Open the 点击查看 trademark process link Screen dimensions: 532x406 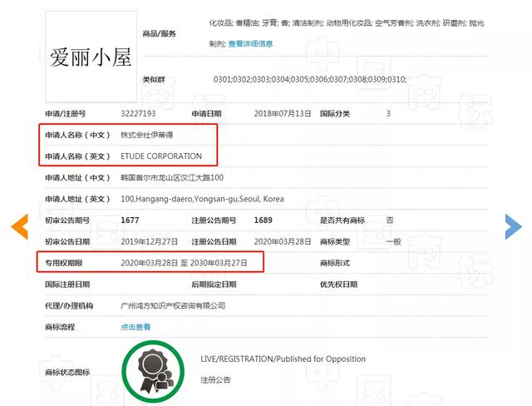pyautogui.click(x=135, y=327)
